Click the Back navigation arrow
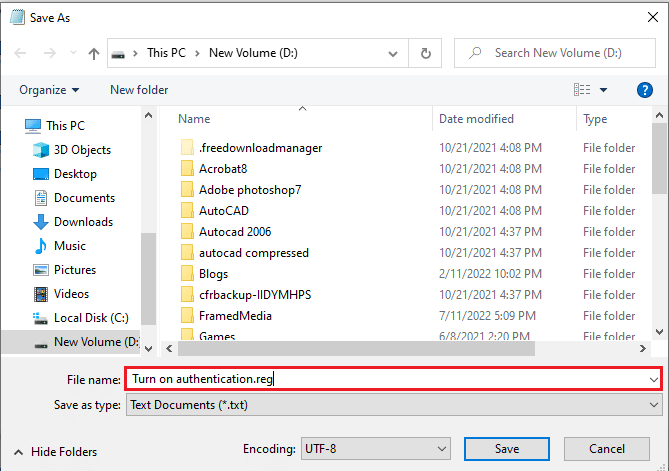This screenshot has width=669, height=471. tap(20, 53)
